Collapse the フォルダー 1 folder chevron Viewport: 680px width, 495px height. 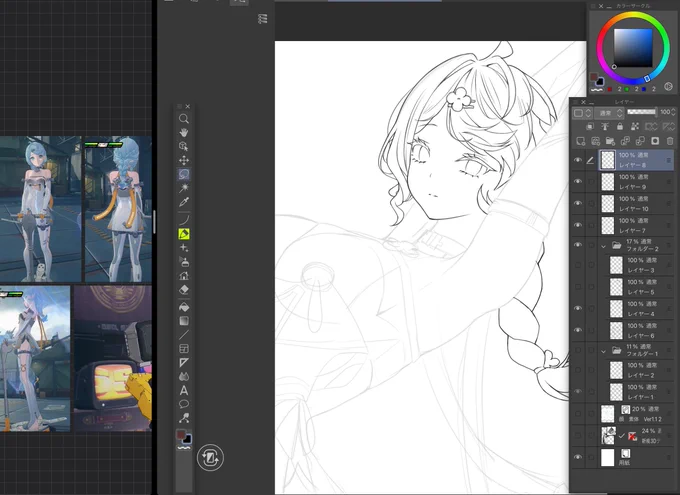coord(603,351)
